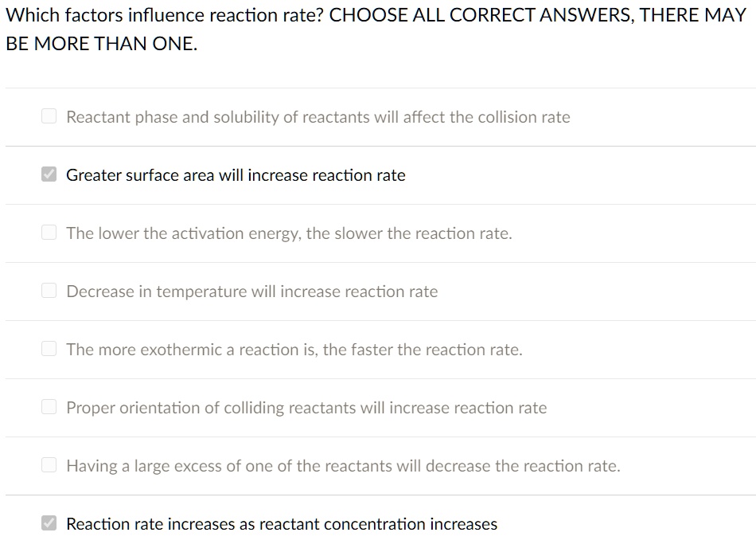Check 'The more exothermic a reaction is' option
This screenshot has height=548, width=756.
click(47, 349)
